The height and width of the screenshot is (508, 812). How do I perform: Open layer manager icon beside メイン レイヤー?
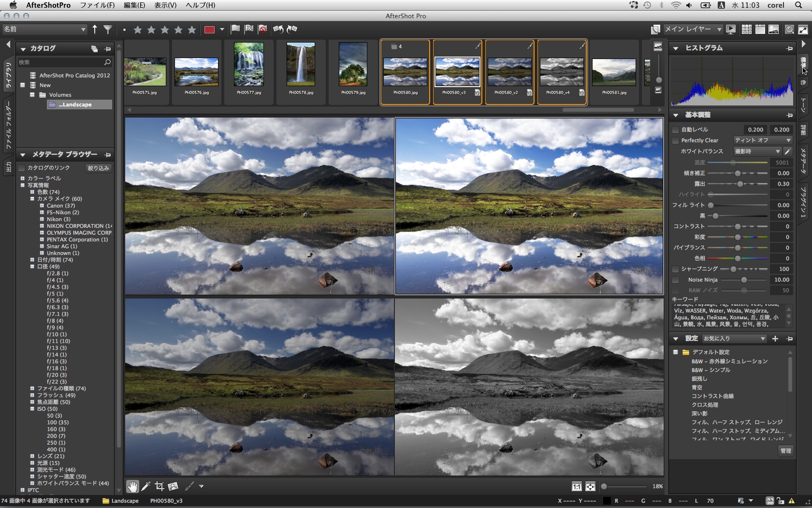(655, 30)
